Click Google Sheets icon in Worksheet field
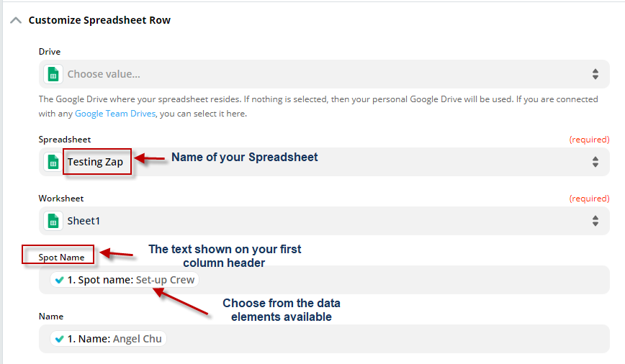The height and width of the screenshot is (364, 625). pyautogui.click(x=53, y=221)
